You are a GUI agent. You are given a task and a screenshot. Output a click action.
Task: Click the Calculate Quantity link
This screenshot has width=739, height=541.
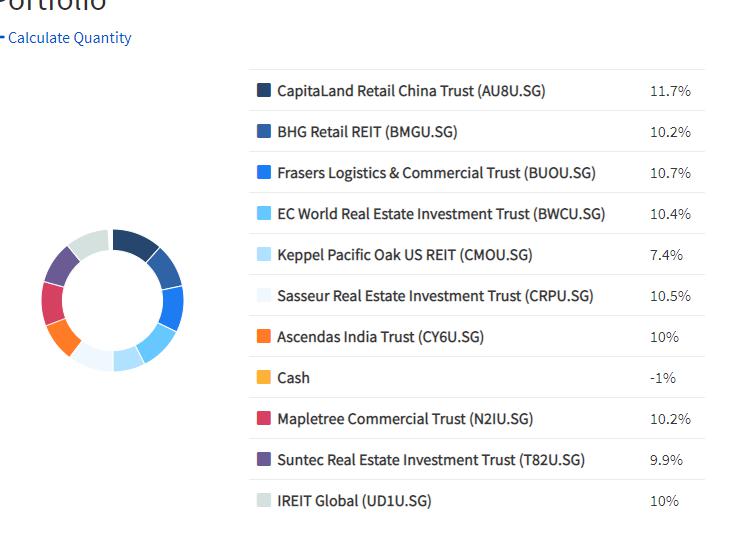coord(69,38)
